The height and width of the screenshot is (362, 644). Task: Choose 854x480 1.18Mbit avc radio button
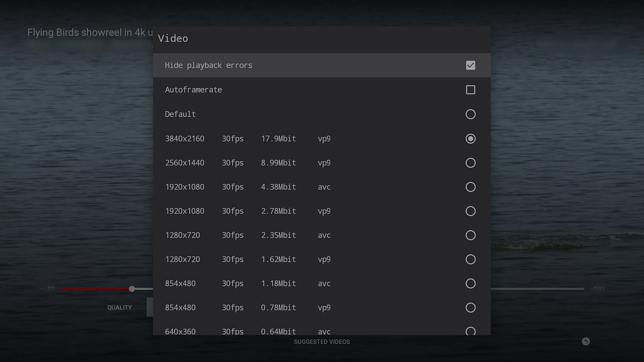click(x=471, y=283)
